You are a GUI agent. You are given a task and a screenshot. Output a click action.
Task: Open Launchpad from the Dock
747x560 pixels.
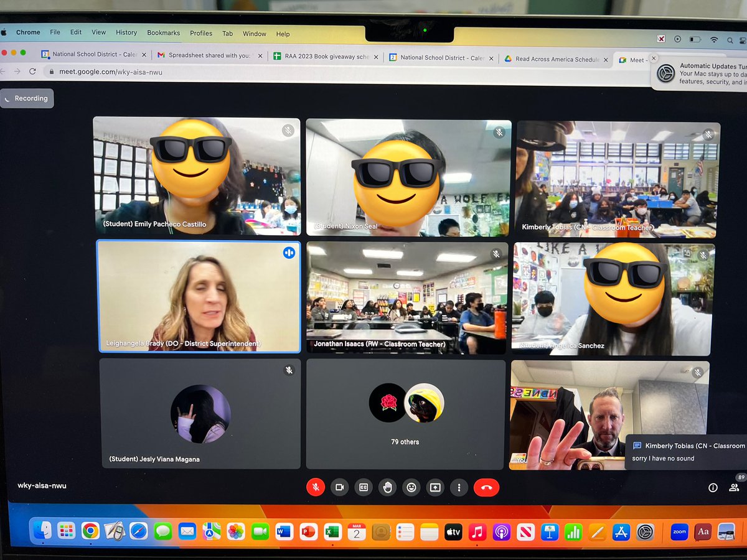click(x=66, y=531)
